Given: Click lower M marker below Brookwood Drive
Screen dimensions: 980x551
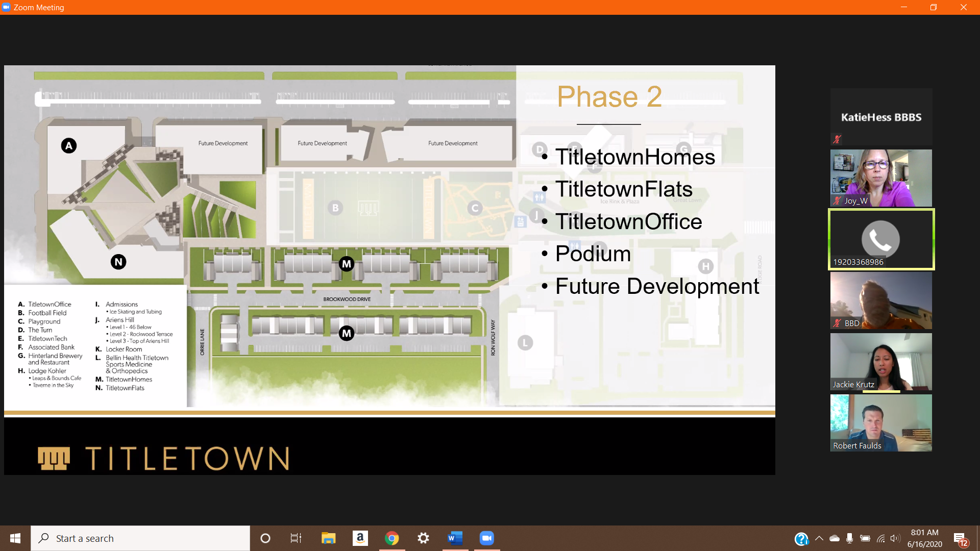Looking at the screenshot, I should pos(347,334).
